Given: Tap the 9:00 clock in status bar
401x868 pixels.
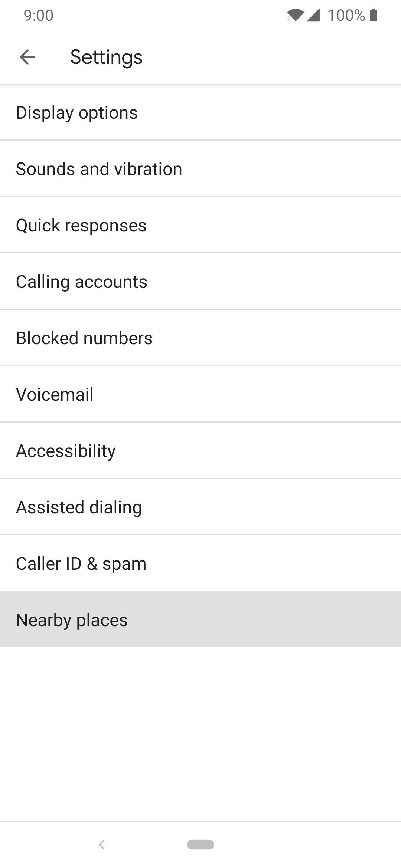Looking at the screenshot, I should coord(39,16).
